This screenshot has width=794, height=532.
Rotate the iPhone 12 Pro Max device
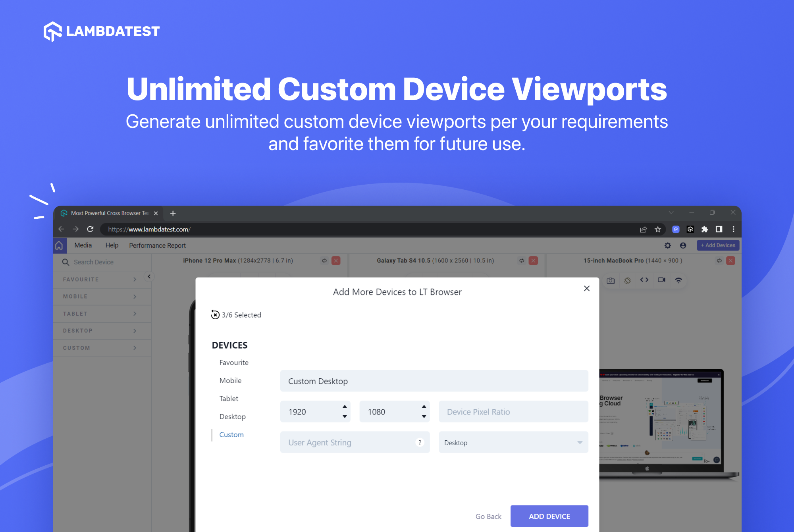pos(324,261)
